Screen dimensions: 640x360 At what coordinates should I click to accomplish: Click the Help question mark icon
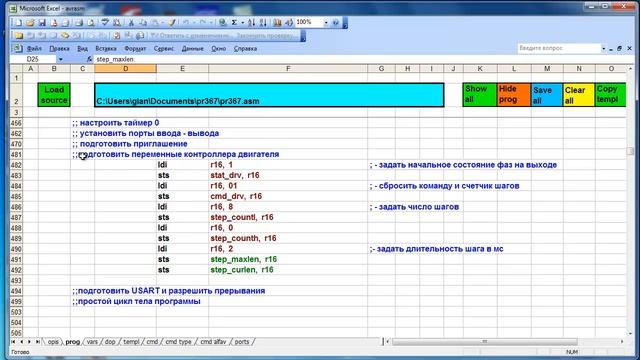[x=336, y=23]
